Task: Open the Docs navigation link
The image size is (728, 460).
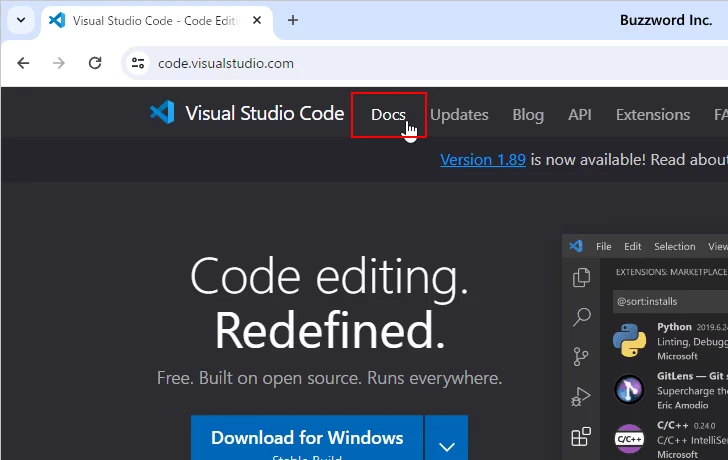Action: (x=389, y=115)
